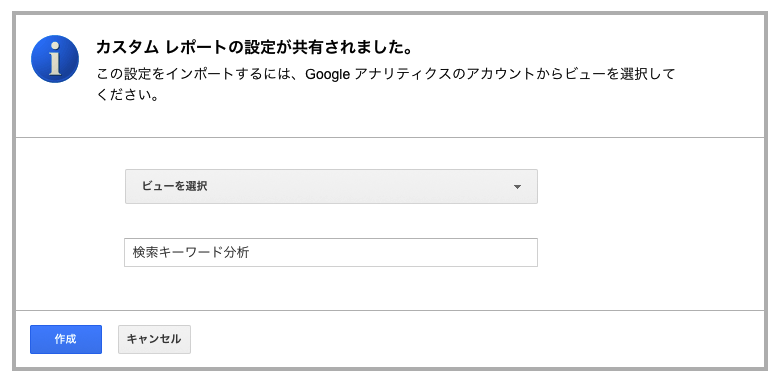This screenshot has height=383, width=778.
Task: Click the word Google in the description
Action: click(328, 75)
